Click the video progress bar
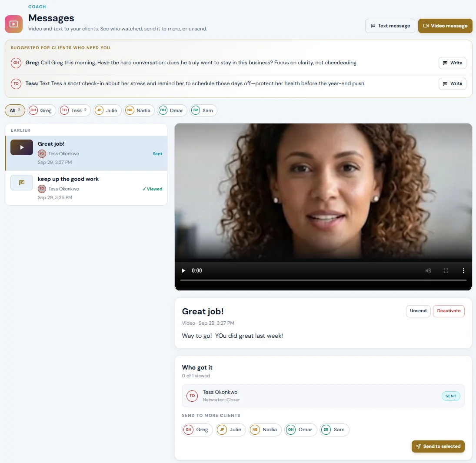476x463 pixels. point(323,280)
